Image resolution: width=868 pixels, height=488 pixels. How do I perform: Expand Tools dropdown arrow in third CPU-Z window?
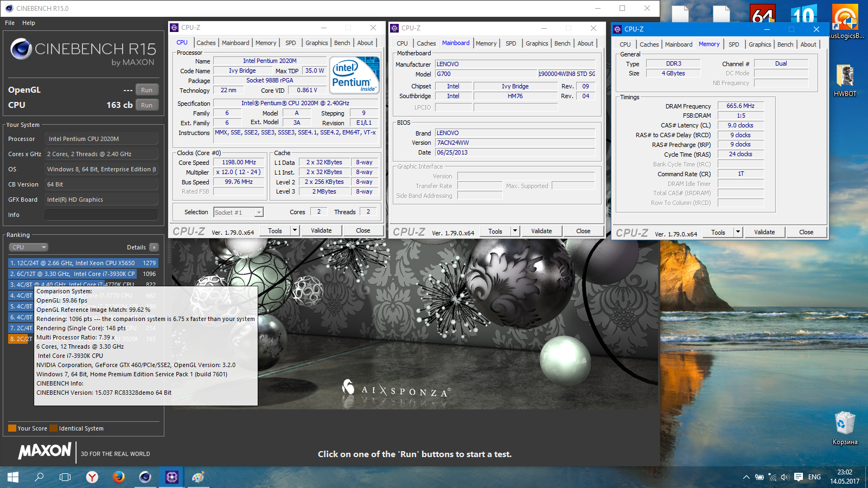738,232
